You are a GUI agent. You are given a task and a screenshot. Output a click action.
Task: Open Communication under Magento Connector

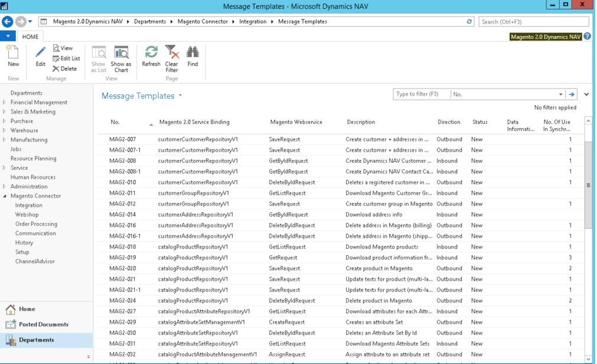click(35, 233)
